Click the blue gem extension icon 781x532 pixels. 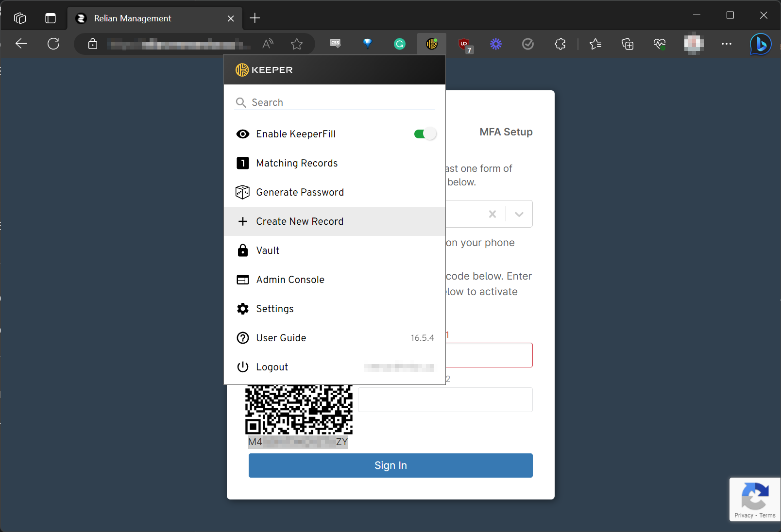(x=367, y=44)
